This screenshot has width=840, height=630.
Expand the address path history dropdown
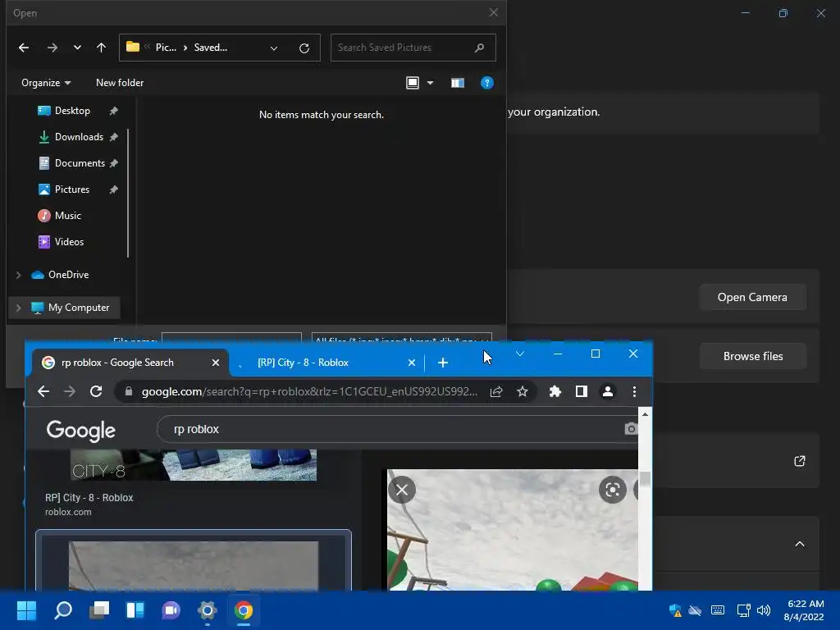274,48
